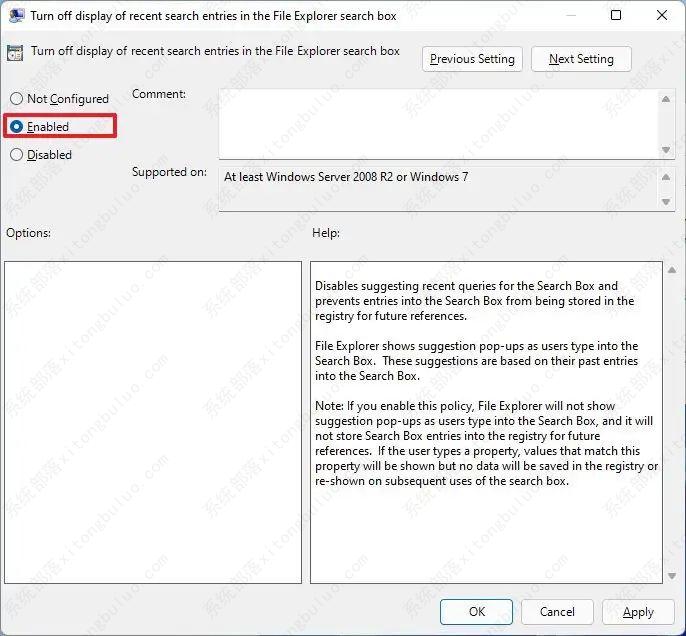Go to the Previous Setting
Image resolution: width=686 pixels, height=636 pixels.
[x=472, y=59]
